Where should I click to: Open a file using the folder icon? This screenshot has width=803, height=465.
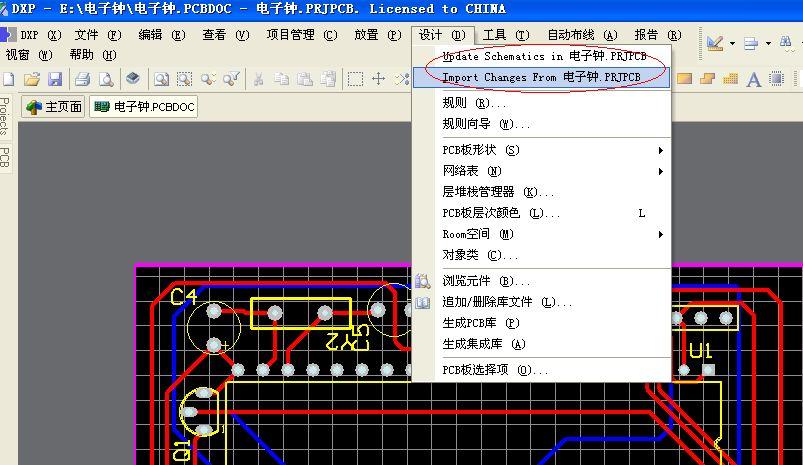(32, 79)
